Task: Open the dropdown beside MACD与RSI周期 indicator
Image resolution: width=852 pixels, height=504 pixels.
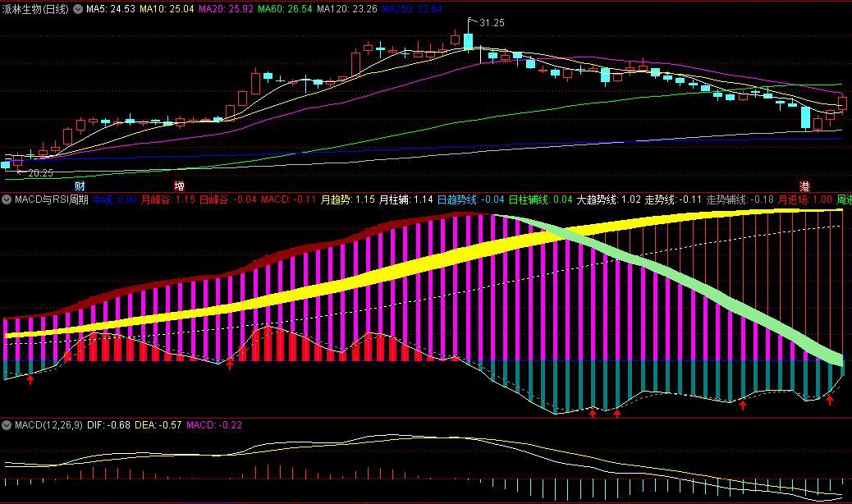Action: [x=7, y=199]
